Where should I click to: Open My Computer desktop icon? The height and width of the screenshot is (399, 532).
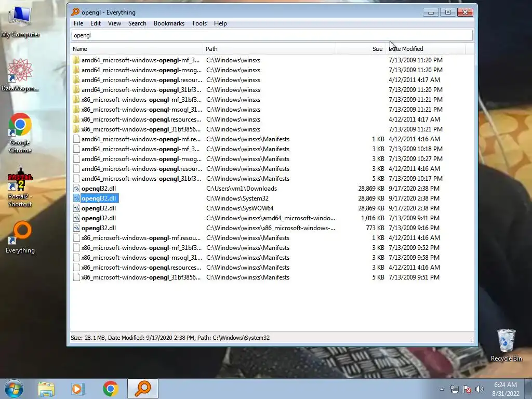pos(20,22)
